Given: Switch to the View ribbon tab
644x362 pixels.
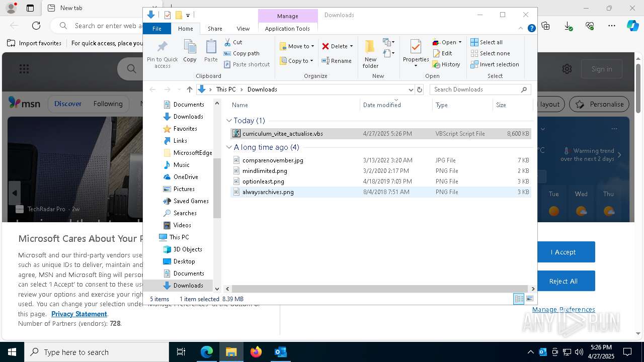Looking at the screenshot, I should 243,29.
